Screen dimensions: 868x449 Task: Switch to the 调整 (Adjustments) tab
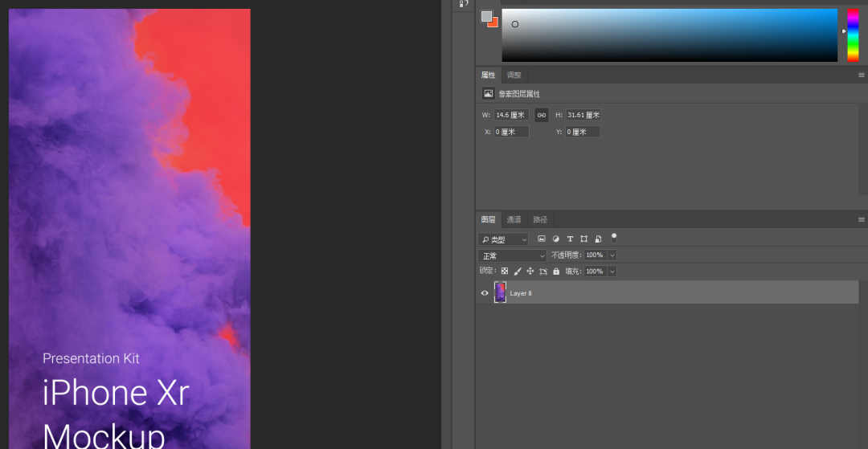tap(514, 76)
